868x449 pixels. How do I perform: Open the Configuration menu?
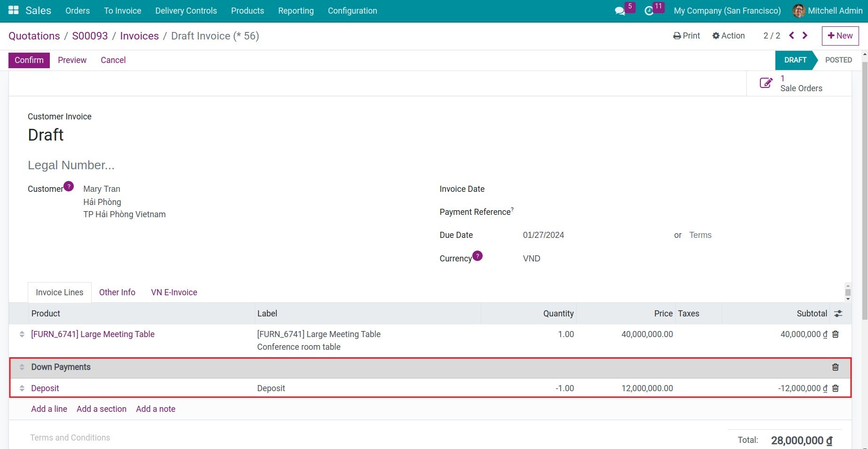click(352, 11)
